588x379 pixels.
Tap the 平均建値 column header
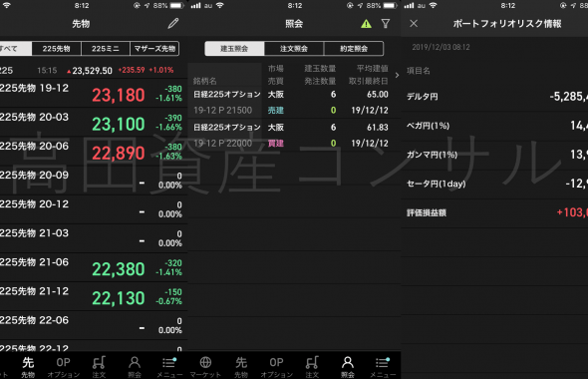click(x=372, y=68)
